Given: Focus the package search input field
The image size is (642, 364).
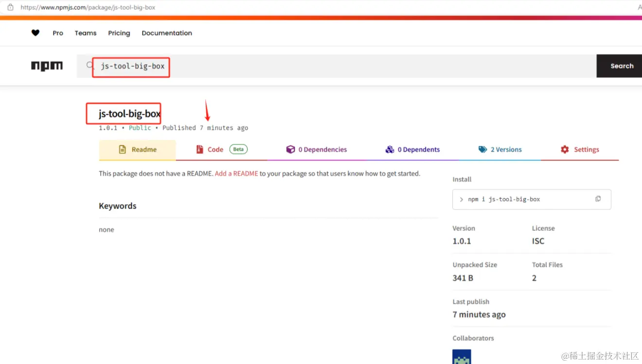Looking at the screenshot, I should (337, 66).
